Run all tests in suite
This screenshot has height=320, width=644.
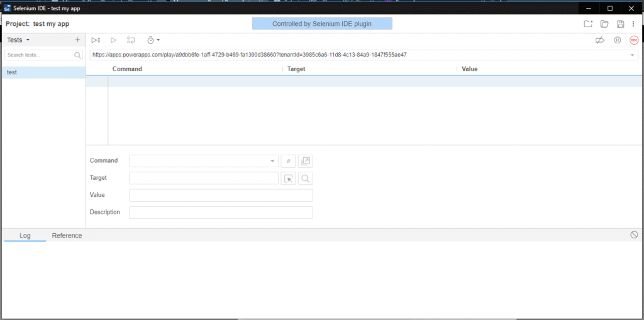pyautogui.click(x=96, y=40)
